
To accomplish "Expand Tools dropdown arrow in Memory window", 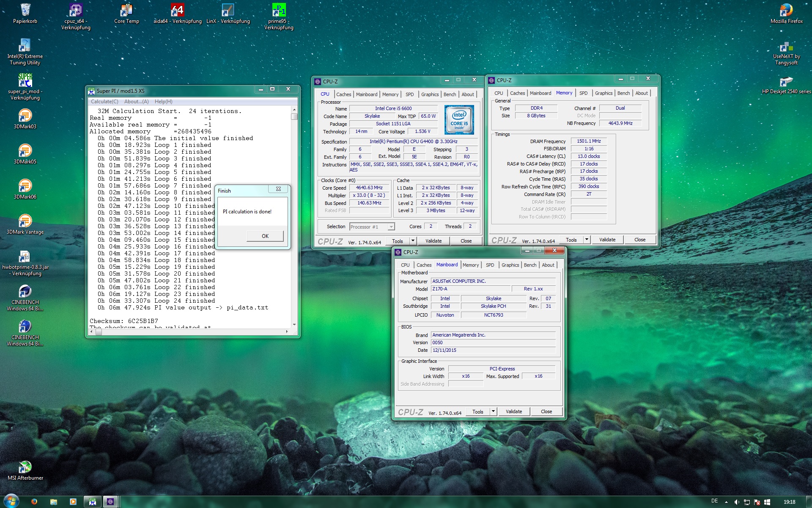I will pos(587,240).
